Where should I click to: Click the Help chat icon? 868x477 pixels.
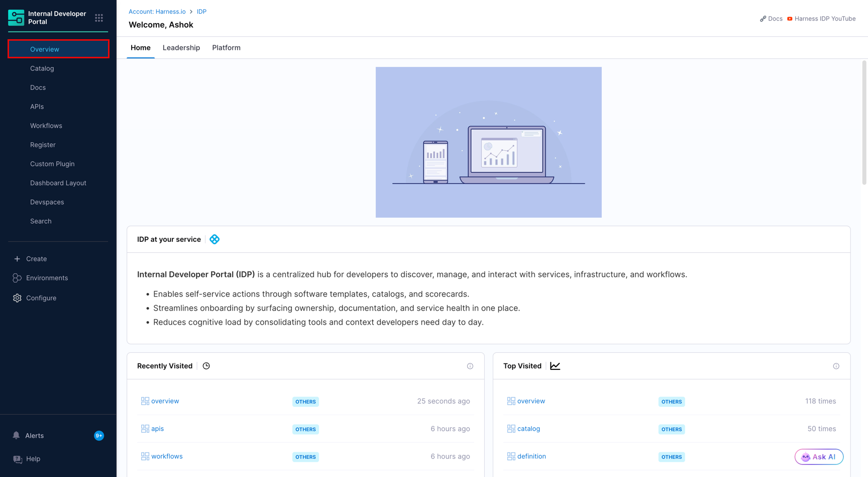coord(18,459)
